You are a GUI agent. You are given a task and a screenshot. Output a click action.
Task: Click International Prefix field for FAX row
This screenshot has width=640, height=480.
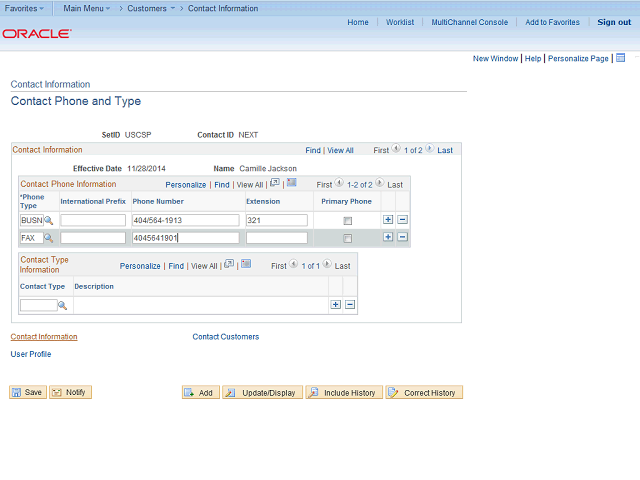[93, 238]
